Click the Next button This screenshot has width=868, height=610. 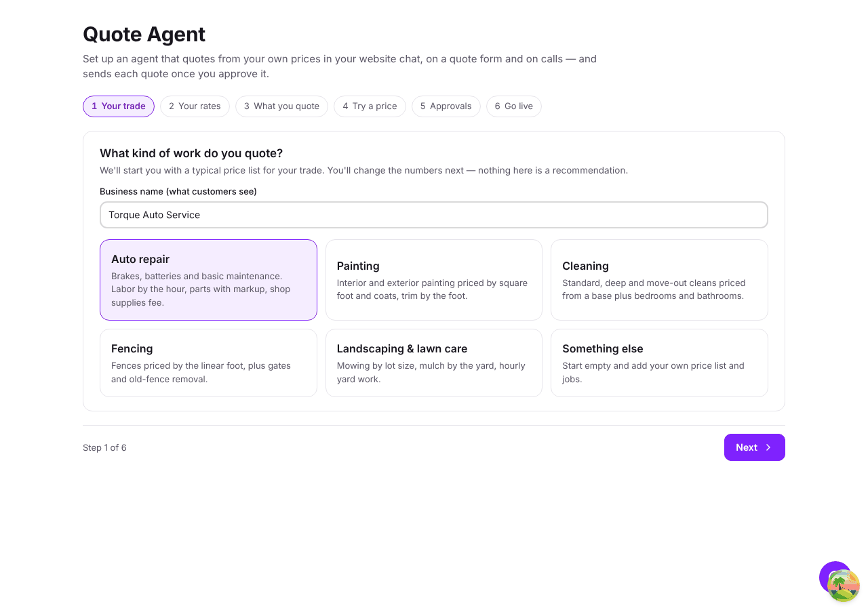[754, 447]
